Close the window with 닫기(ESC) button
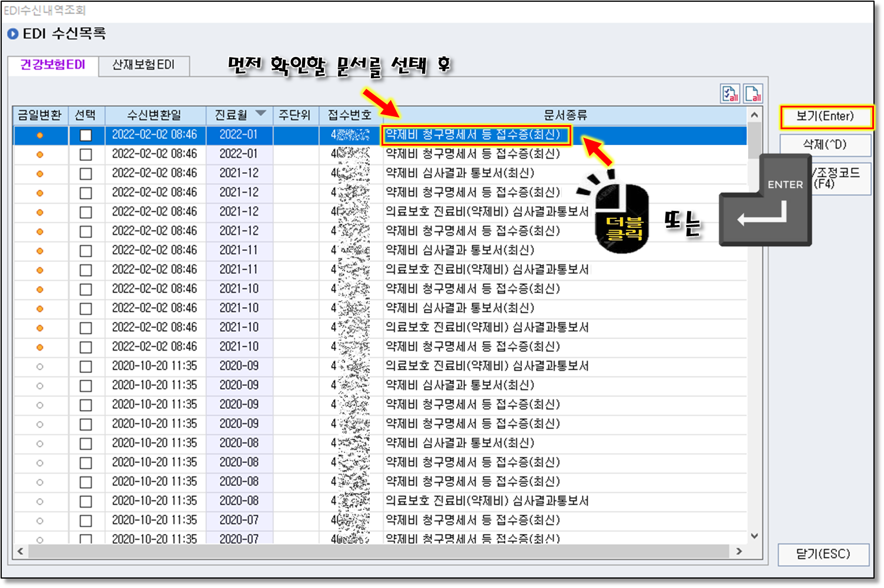The width and height of the screenshot is (884, 588). pyautogui.click(x=823, y=554)
